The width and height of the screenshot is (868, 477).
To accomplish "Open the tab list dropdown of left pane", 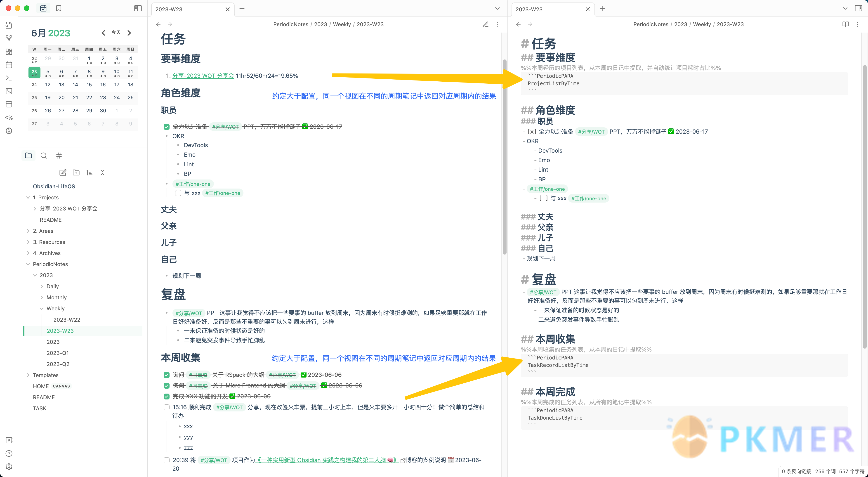I will [x=497, y=8].
